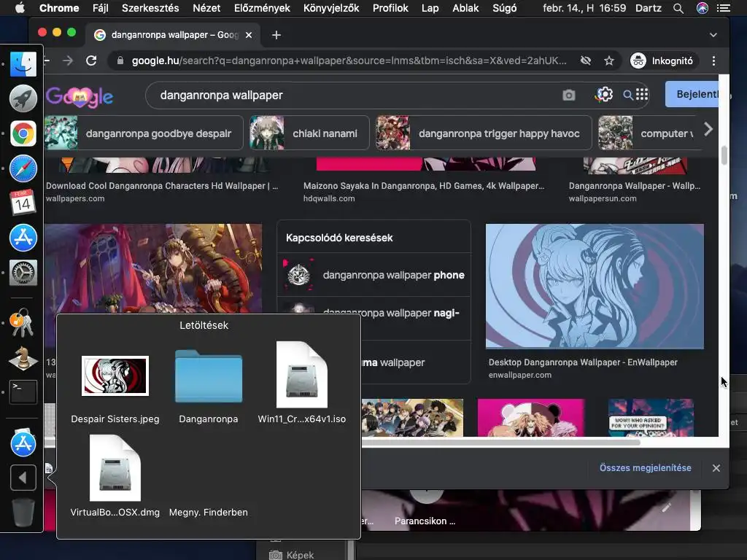Image resolution: width=747 pixels, height=560 pixels.
Task: Select danganronpa goodbye despair chip
Action: 144,133
